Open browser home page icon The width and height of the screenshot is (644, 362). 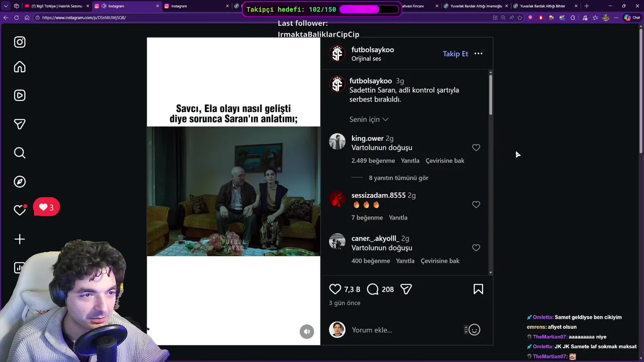[x=27, y=18]
